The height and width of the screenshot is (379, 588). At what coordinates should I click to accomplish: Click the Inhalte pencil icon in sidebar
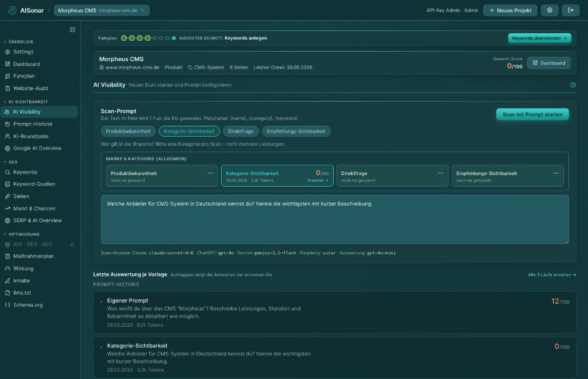pos(8,281)
